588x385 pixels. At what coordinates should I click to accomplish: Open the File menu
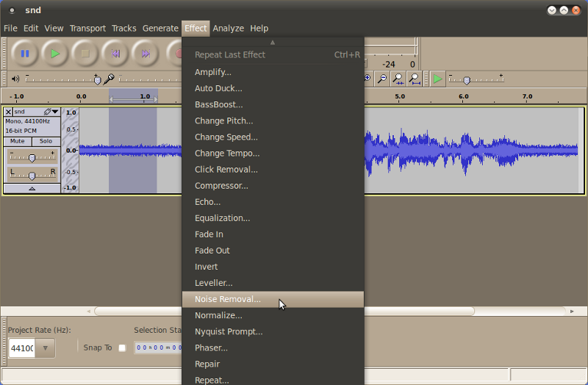pyautogui.click(x=10, y=29)
